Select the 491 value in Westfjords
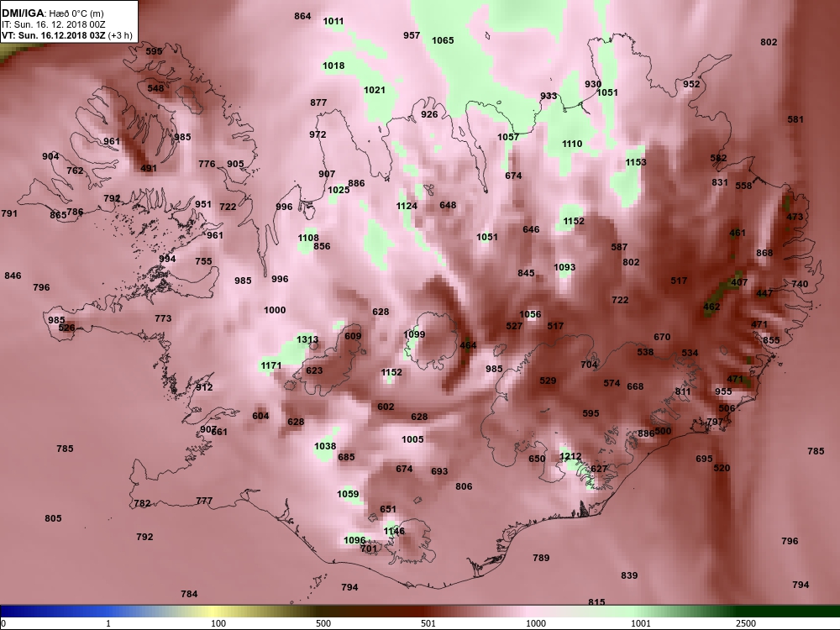The width and height of the screenshot is (840, 630). [149, 168]
